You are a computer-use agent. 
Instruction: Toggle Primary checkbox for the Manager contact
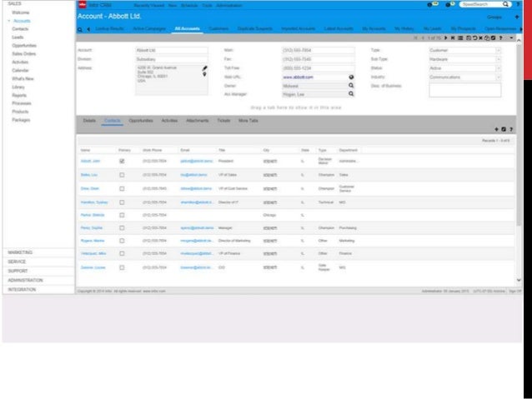coord(122,227)
